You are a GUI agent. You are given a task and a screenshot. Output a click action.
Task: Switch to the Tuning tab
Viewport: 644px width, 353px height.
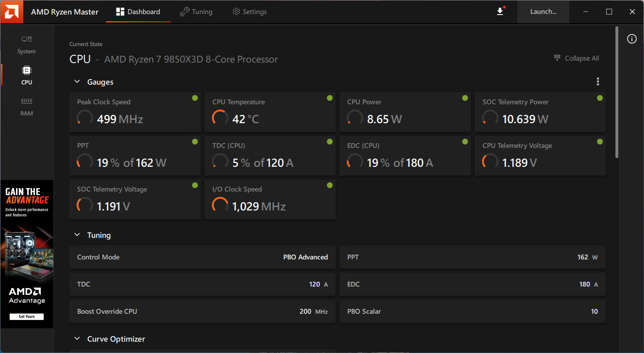(x=196, y=12)
